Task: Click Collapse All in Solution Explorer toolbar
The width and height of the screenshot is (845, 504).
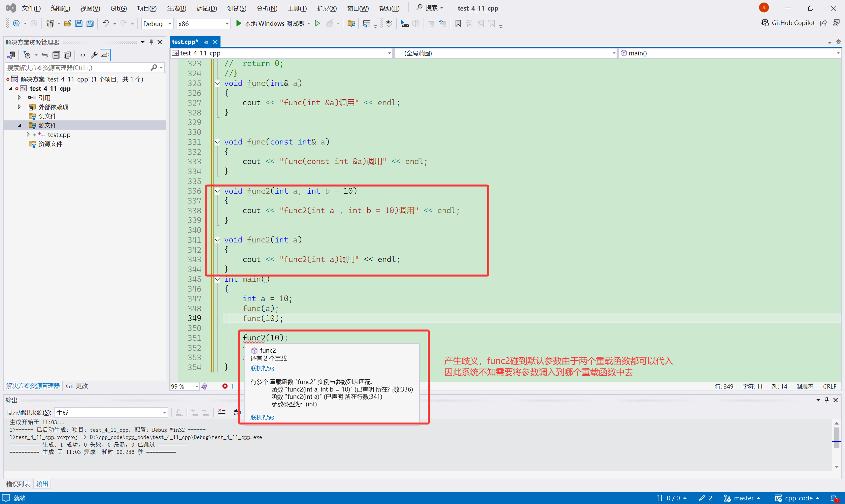Action: (56, 55)
